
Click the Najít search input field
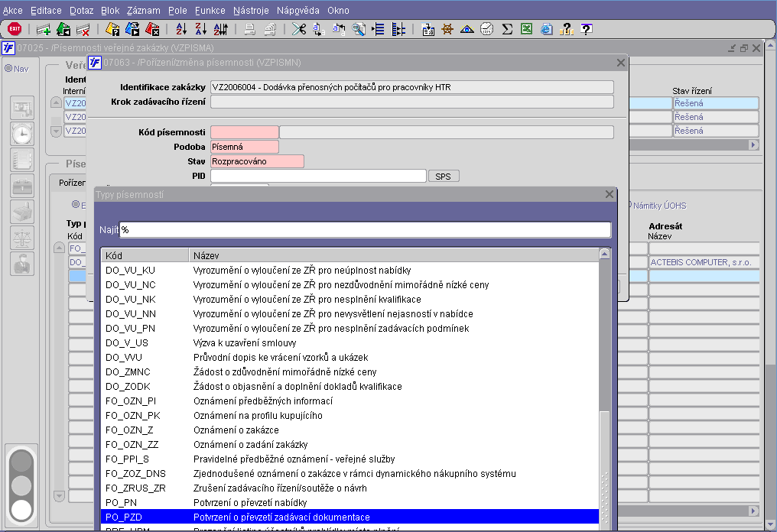point(365,230)
